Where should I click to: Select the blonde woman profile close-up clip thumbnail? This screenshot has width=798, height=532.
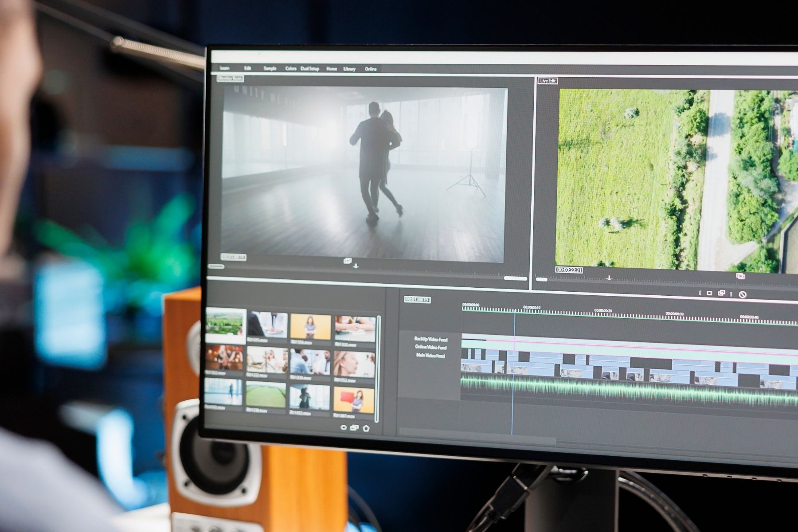[x=354, y=364]
